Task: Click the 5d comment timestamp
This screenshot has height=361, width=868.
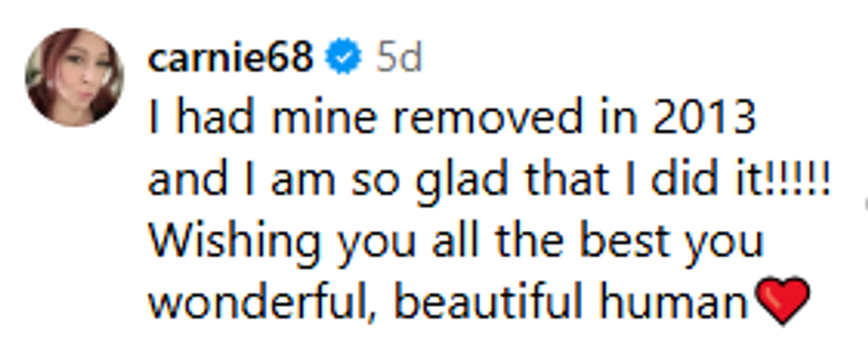Action: pyautogui.click(x=398, y=59)
